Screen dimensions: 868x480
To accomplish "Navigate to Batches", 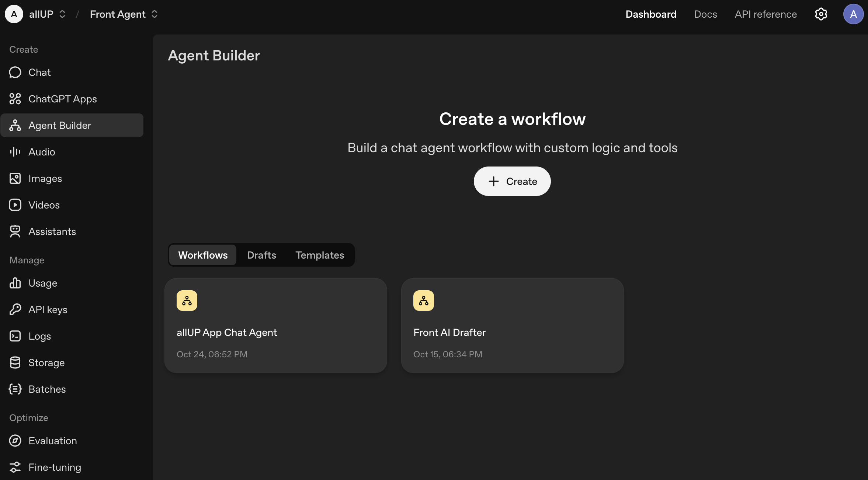I will [47, 389].
